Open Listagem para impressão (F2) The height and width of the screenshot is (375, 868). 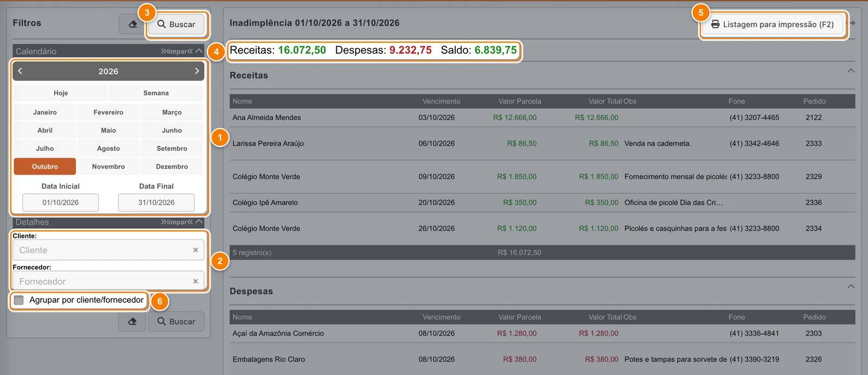coord(773,24)
